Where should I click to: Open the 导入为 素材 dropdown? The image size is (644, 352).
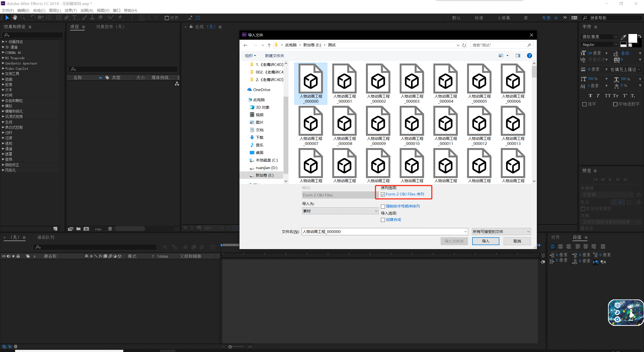click(x=340, y=211)
